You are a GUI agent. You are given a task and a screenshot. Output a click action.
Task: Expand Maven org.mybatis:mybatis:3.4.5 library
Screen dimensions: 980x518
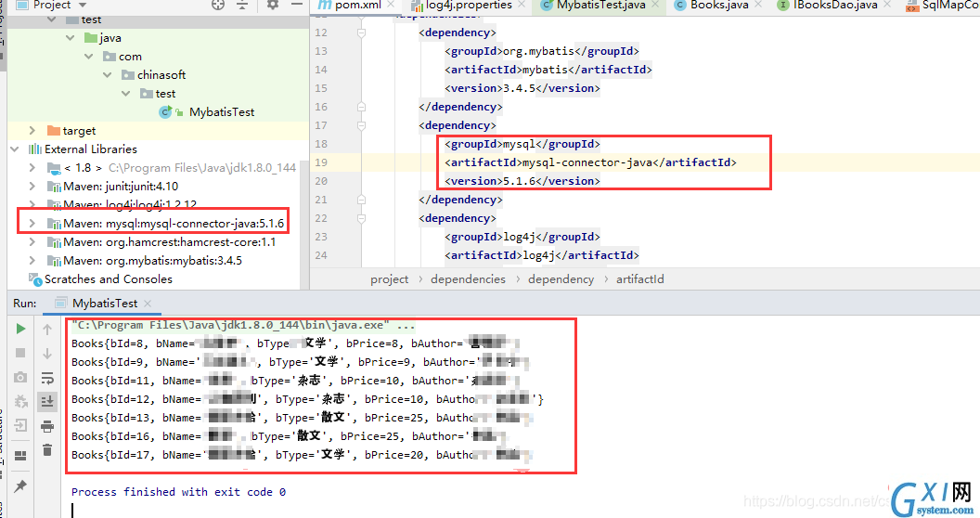pos(32,261)
